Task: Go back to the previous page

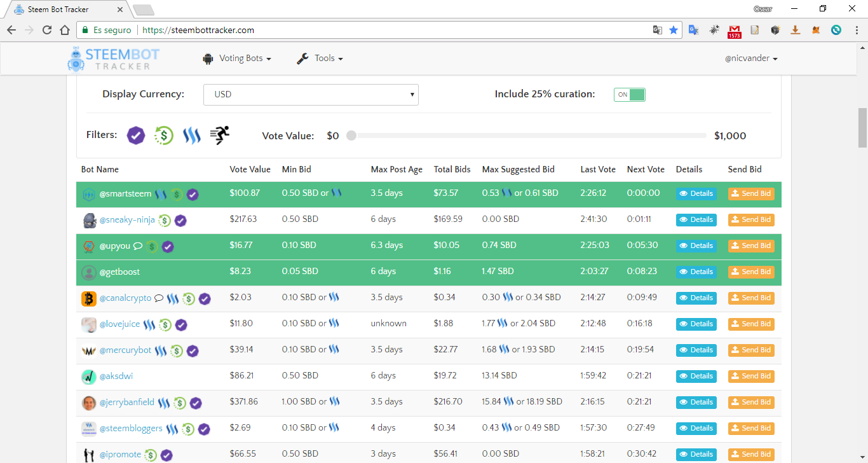Action: tap(11, 30)
